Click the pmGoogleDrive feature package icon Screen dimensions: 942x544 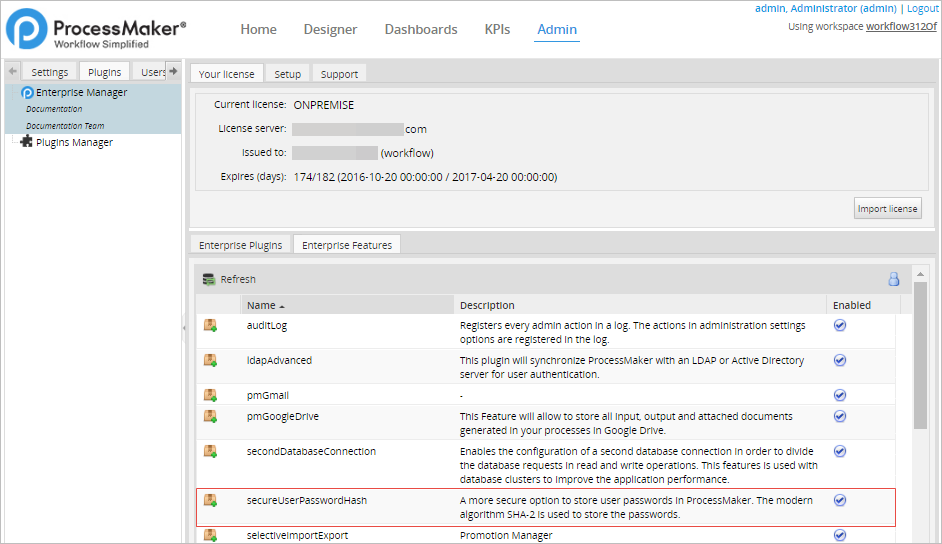[x=210, y=416]
